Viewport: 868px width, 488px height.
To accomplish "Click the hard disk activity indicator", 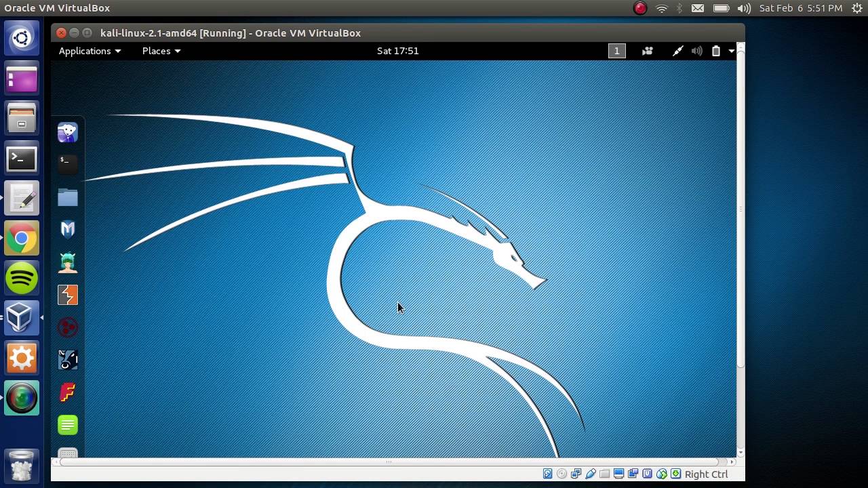I will click(547, 474).
